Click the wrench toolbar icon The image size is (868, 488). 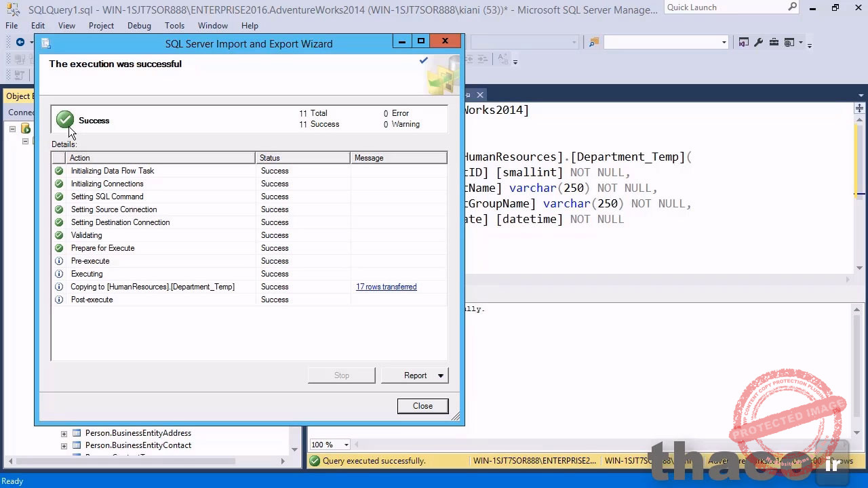(x=758, y=42)
